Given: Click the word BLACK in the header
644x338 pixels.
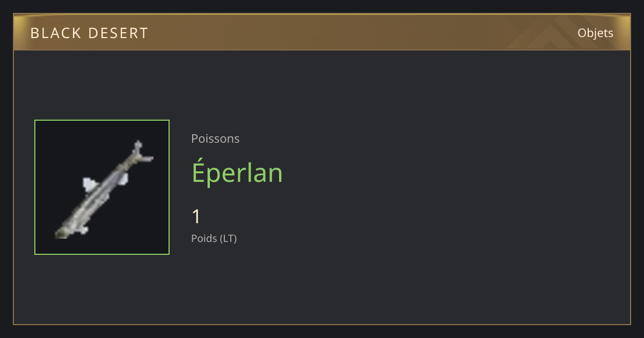Looking at the screenshot, I should point(55,33).
